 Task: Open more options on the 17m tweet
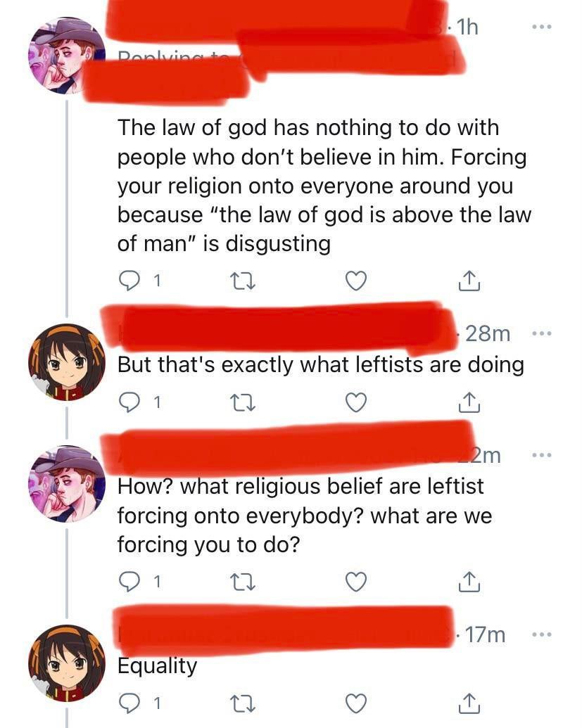click(x=542, y=634)
